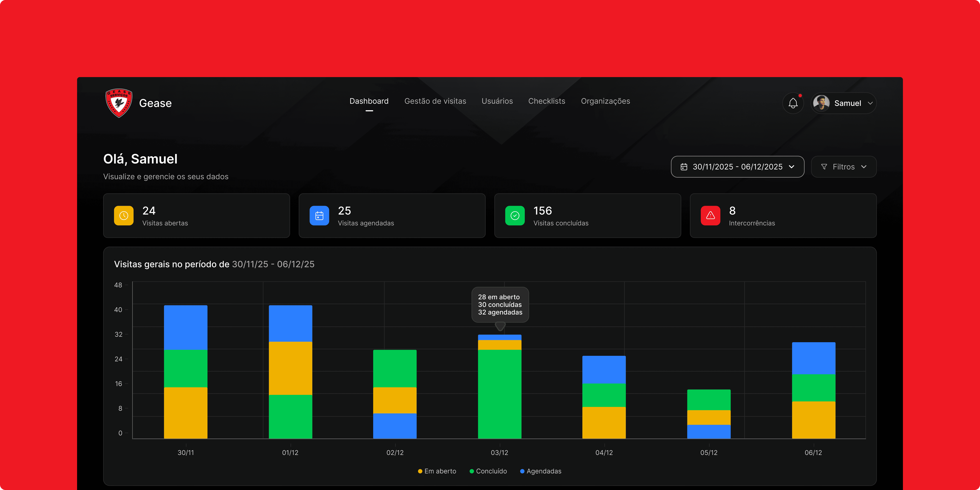This screenshot has height=490, width=980.
Task: Click the Gease brand name
Action: [x=155, y=103]
